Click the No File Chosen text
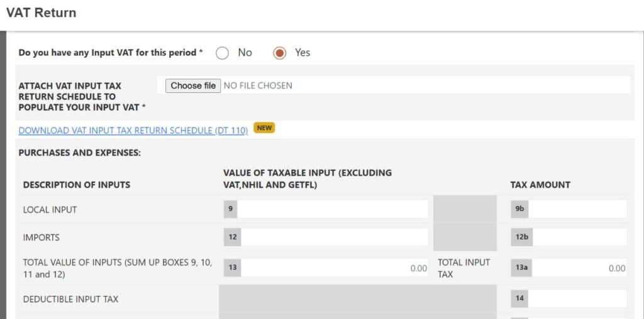The width and height of the screenshot is (644, 319). click(258, 85)
